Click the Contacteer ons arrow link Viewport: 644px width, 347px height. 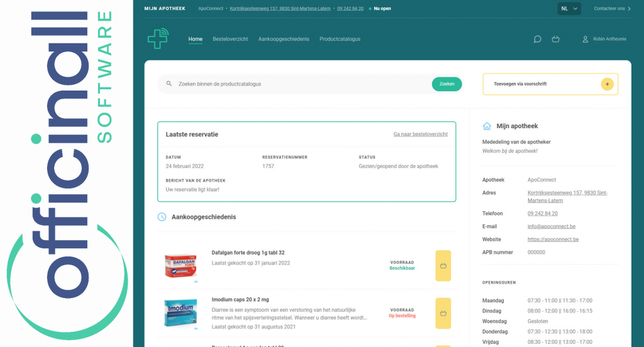[612, 9]
